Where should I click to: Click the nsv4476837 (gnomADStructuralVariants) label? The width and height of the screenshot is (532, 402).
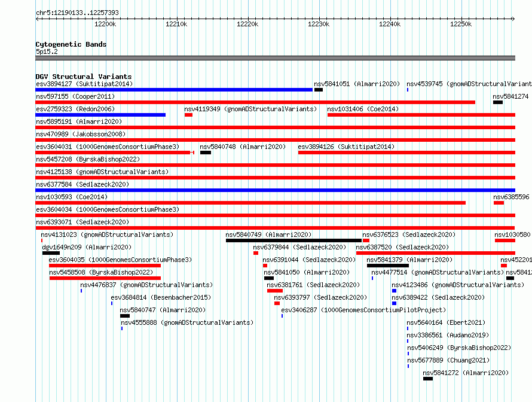pyautogui.click(x=146, y=285)
